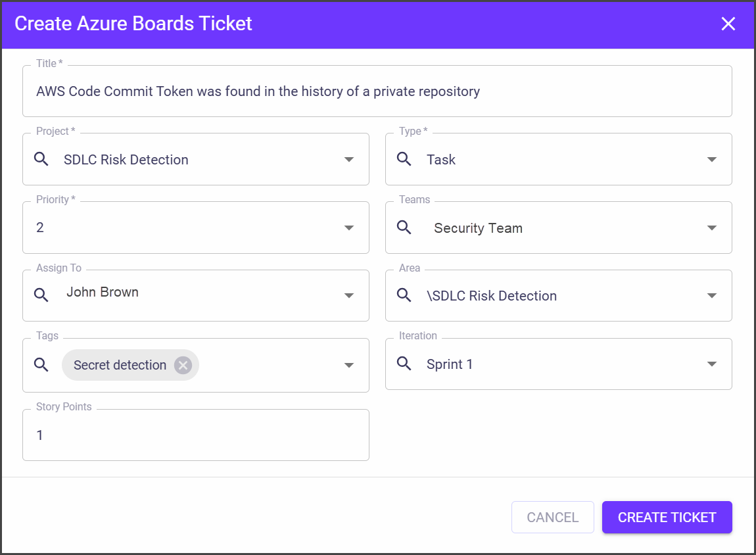Screen dimensions: 756x555
Task: Expand the Iteration dropdown arrow
Action: point(711,364)
